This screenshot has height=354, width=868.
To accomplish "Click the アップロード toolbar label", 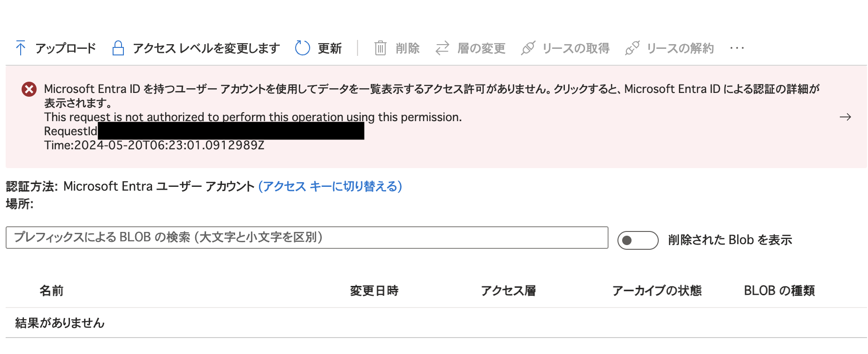I will click(66, 48).
